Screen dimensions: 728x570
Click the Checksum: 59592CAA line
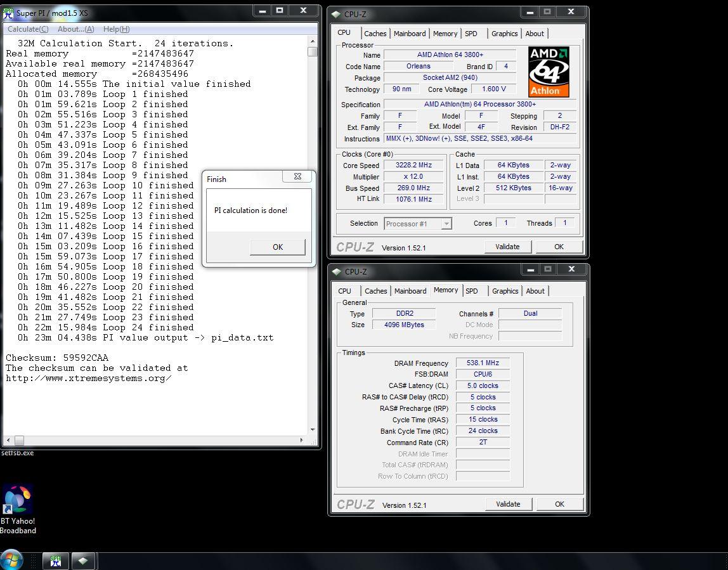click(57, 358)
